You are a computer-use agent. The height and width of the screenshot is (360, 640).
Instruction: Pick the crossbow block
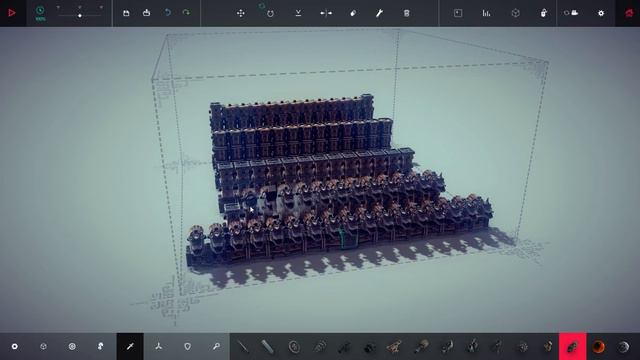pyautogui.click(x=395, y=347)
